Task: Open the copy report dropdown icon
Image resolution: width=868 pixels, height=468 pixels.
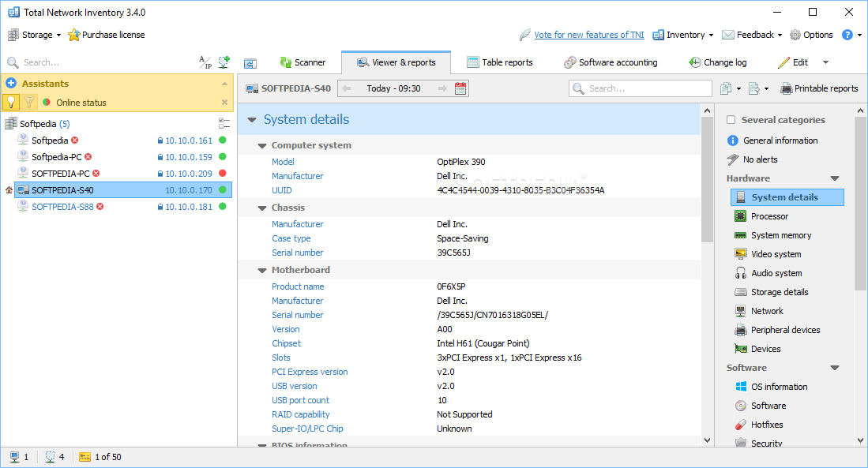Action: [730, 88]
